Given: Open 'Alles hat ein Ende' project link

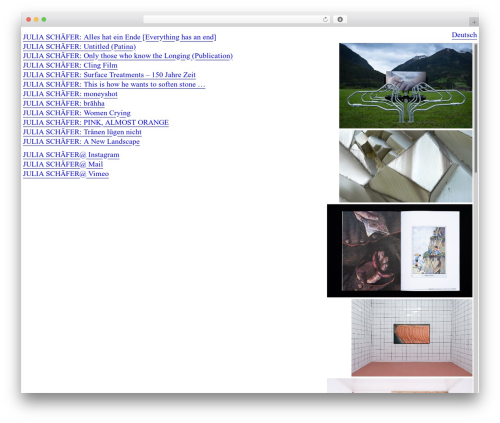Looking at the screenshot, I should 120,37.
